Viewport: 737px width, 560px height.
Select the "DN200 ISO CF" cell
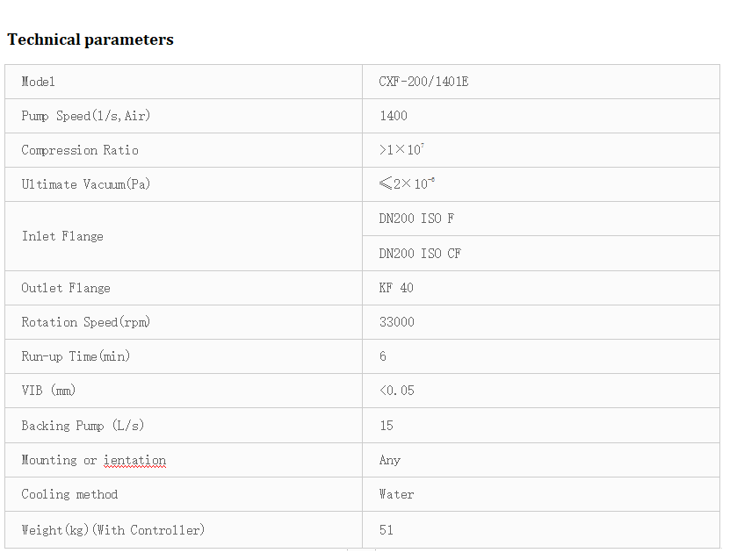pyautogui.click(x=420, y=254)
